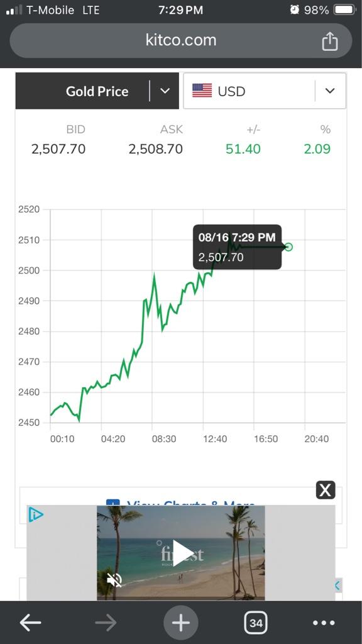
Task: Open the tab switcher showing 34
Action: pyautogui.click(x=256, y=623)
